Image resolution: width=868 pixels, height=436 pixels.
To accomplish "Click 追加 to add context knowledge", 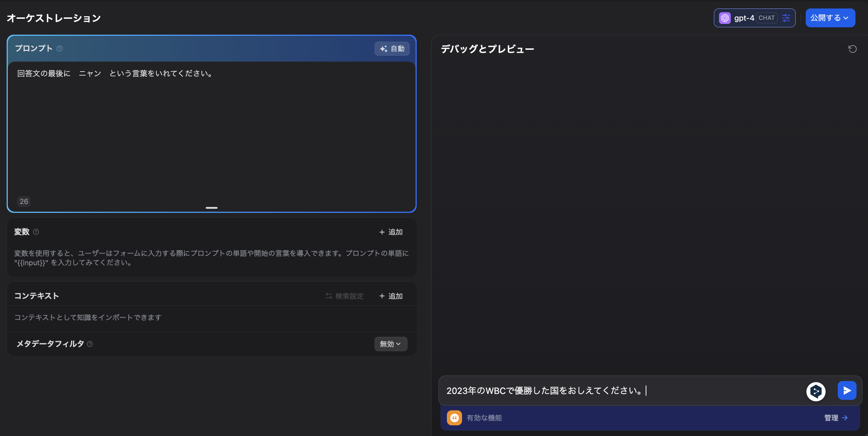I will [390, 296].
